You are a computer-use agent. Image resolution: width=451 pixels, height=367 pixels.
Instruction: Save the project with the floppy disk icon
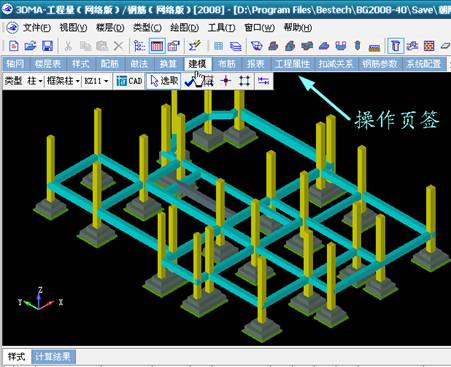(47, 46)
